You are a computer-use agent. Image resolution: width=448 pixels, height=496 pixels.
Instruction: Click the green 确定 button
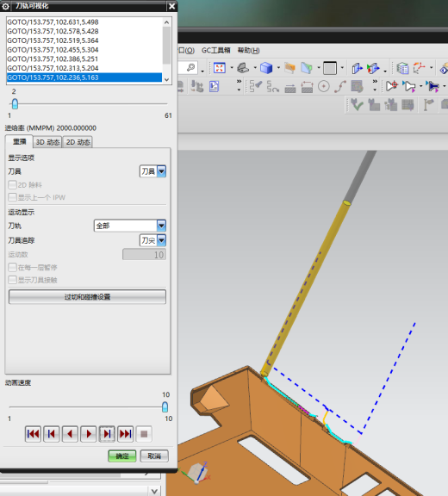pyautogui.click(x=122, y=456)
